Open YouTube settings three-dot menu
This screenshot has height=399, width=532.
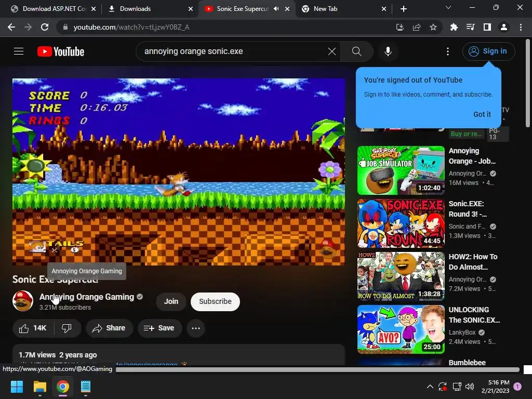click(x=448, y=51)
